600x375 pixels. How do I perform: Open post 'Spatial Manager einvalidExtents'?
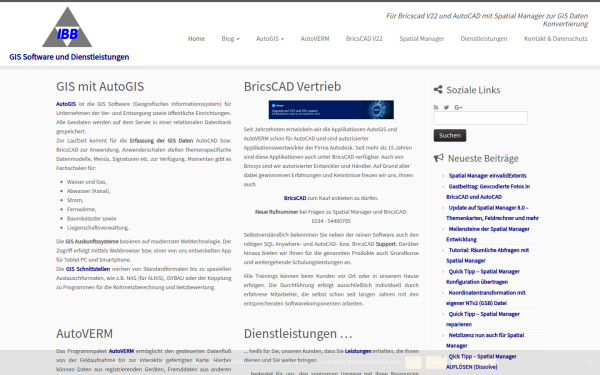(487, 176)
